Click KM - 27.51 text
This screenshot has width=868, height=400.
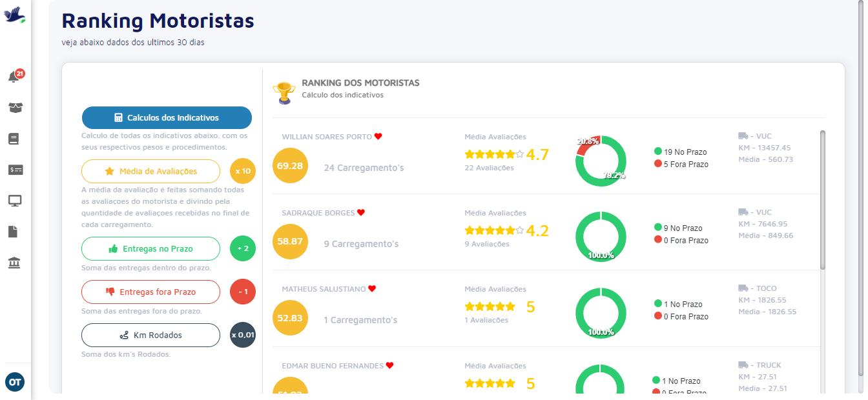tap(758, 377)
